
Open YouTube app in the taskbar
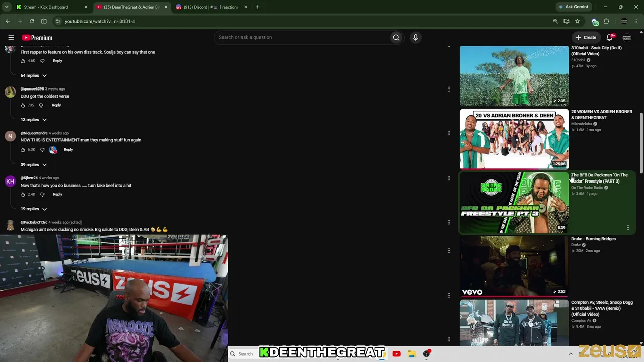[396, 354]
